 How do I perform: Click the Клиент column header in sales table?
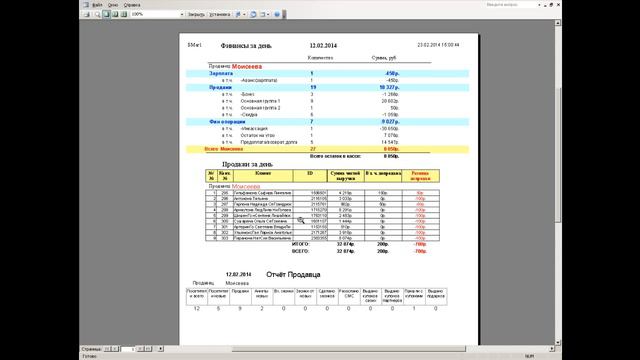(x=263, y=176)
